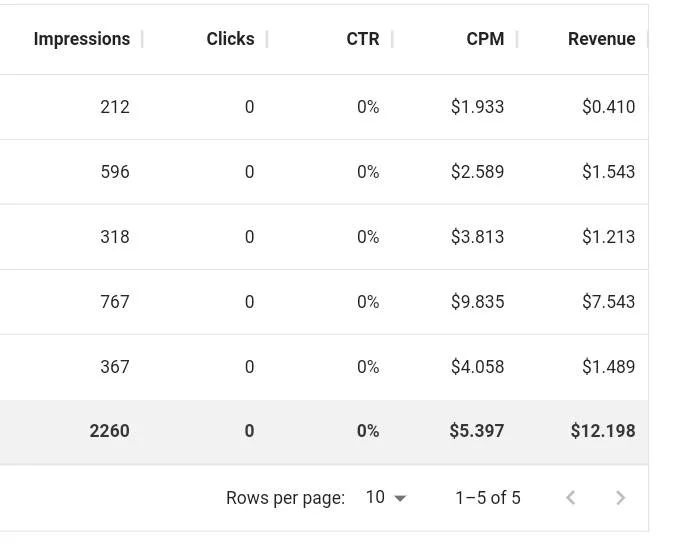This screenshot has width=699, height=560.
Task: Click the 1–5 of 5 pagination label
Action: coord(488,498)
